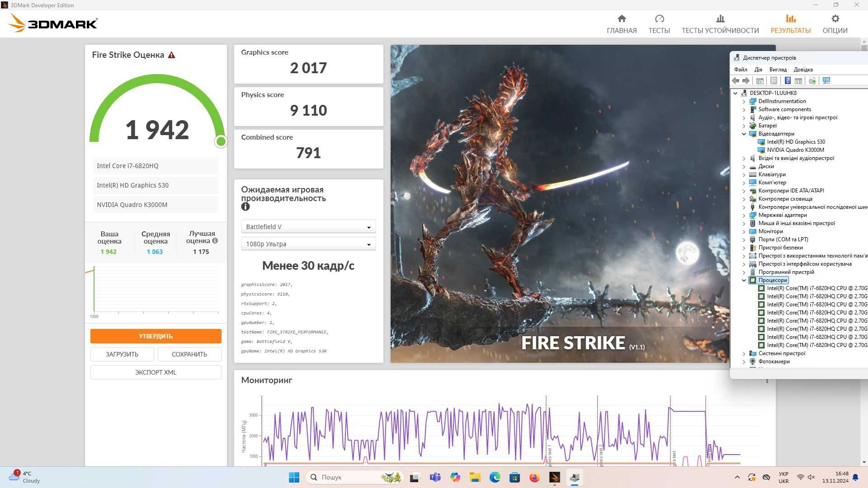Image resolution: width=868 pixels, height=488 pixels.
Task: Click the Combined score value 791
Action: [308, 153]
